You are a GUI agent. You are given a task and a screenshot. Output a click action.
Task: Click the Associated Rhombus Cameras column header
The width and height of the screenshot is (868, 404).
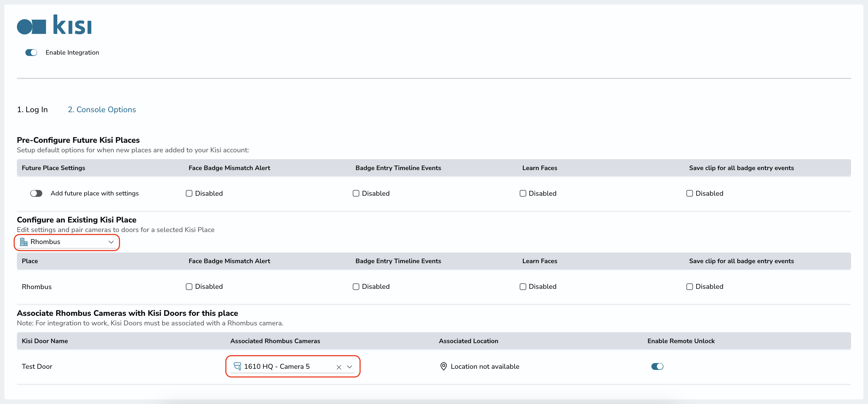(275, 341)
